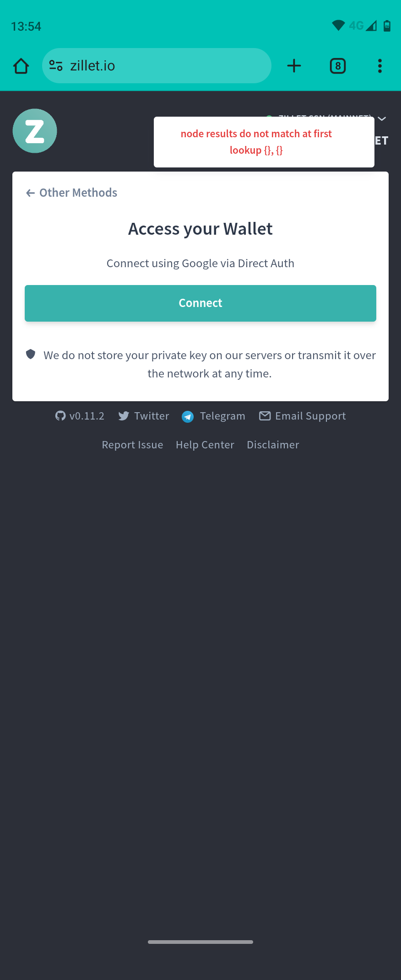
Task: Click Email Support envelope link
Action: pos(303,416)
